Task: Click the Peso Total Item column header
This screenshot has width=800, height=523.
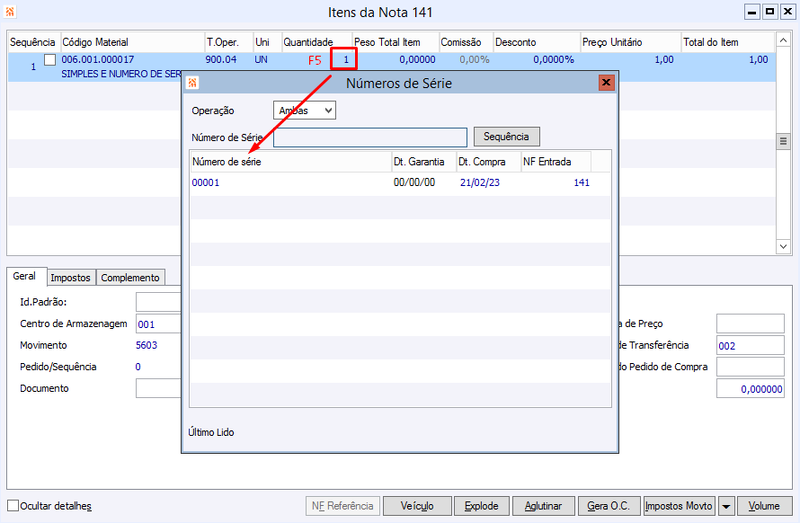Action: [x=395, y=42]
